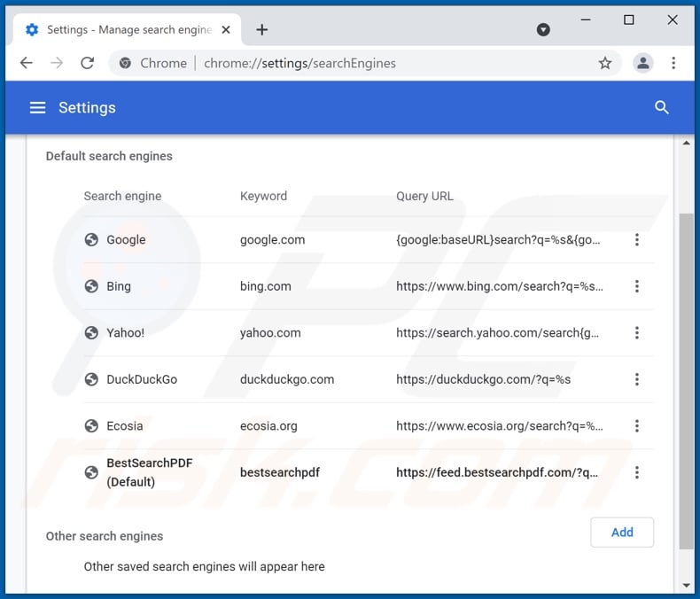Click the 'ecosia.org' keyword
Viewport: 700px width, 599px height.
(268, 426)
